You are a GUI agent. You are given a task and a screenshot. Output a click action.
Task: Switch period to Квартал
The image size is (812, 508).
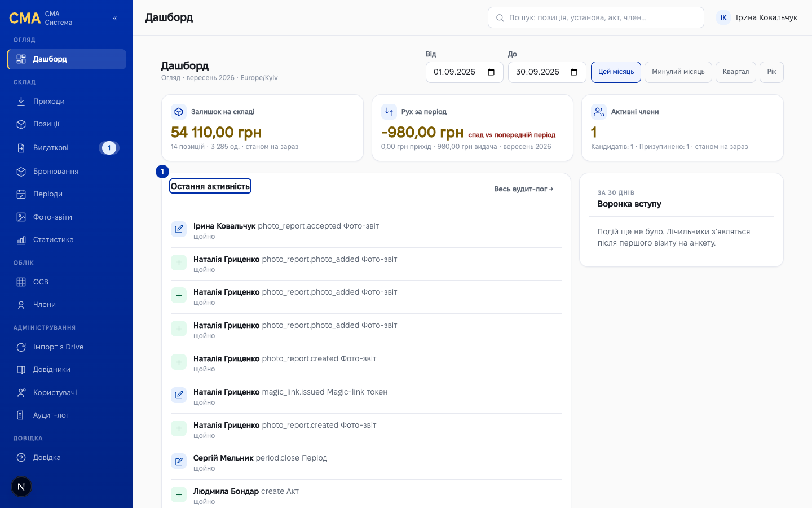(x=736, y=72)
